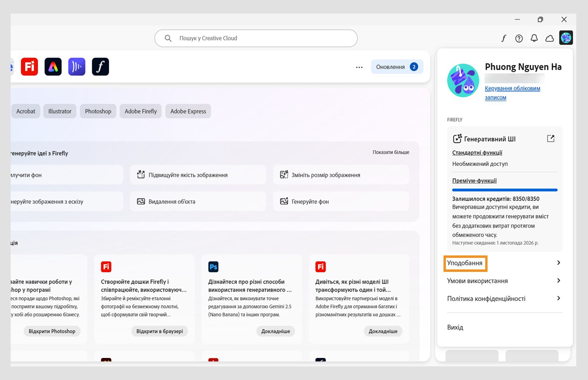Viewport: 588px width, 380px height.
Task: Open the Умови використання menu item
Action: point(505,281)
